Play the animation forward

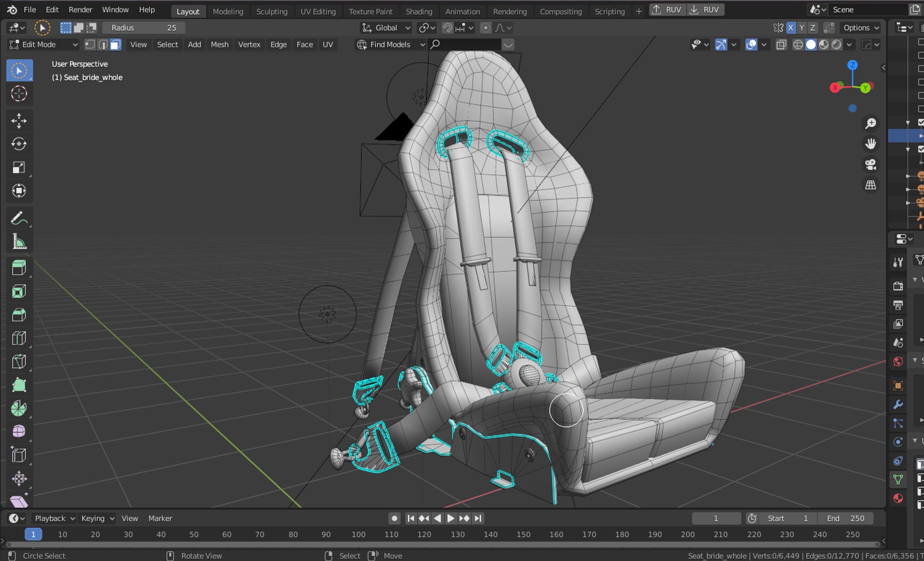pos(451,518)
